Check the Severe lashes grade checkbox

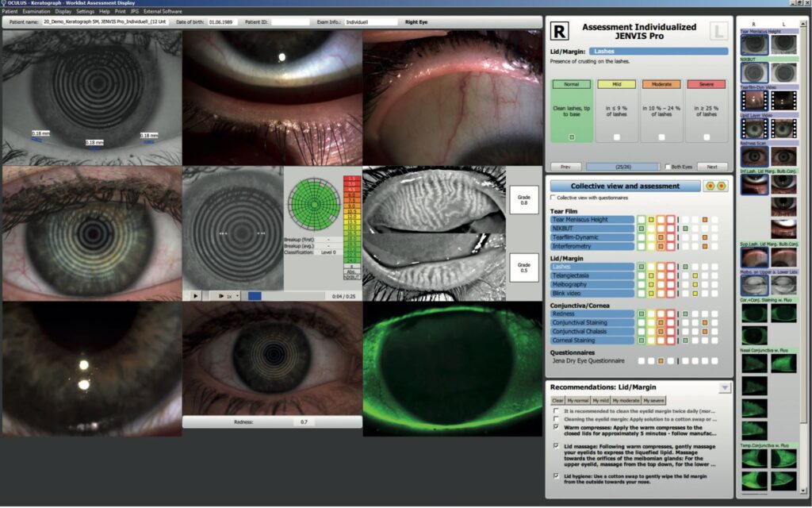(707, 137)
